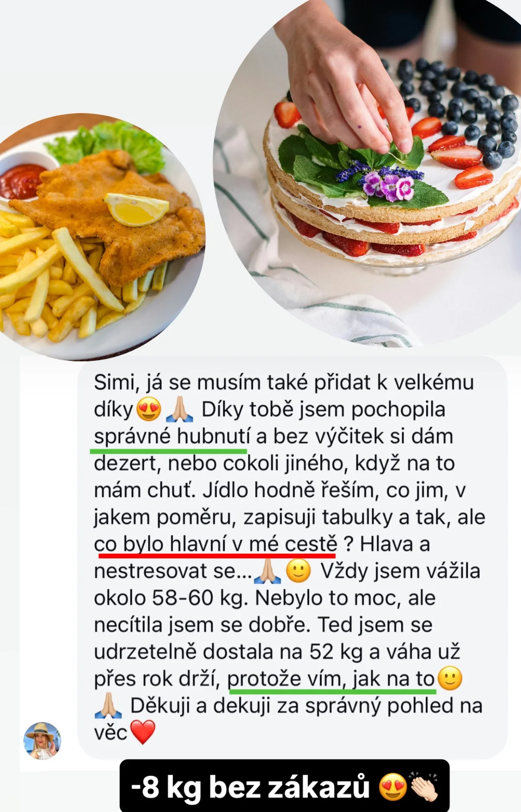Tap the heart-eyes emoji after 'díky'
The width and height of the screenshot is (521, 812).
[x=149, y=409]
